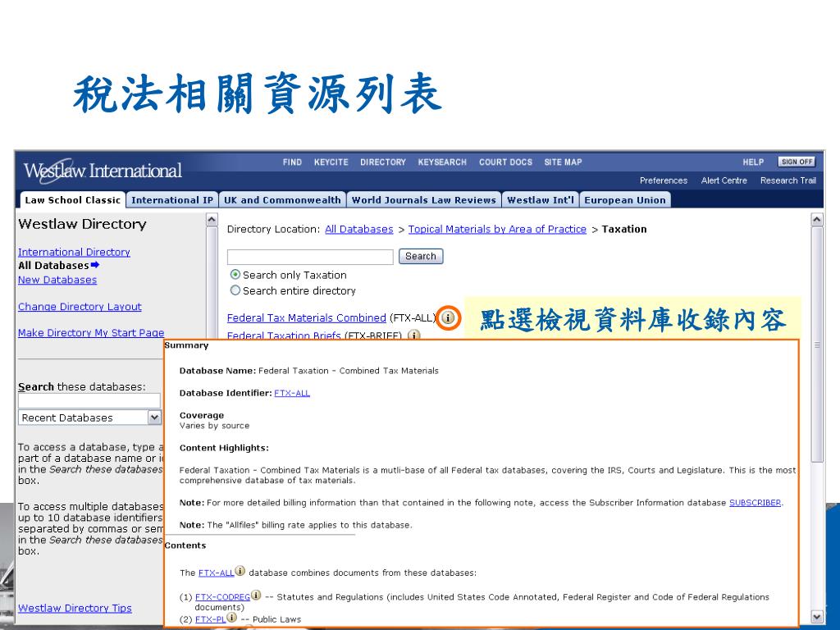Select Search only Taxation radio button
The height and width of the screenshot is (630, 840).
point(235,274)
